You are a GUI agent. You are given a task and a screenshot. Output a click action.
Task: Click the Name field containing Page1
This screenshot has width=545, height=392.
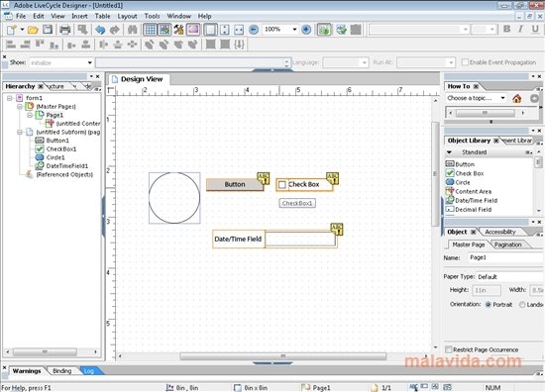pos(505,257)
